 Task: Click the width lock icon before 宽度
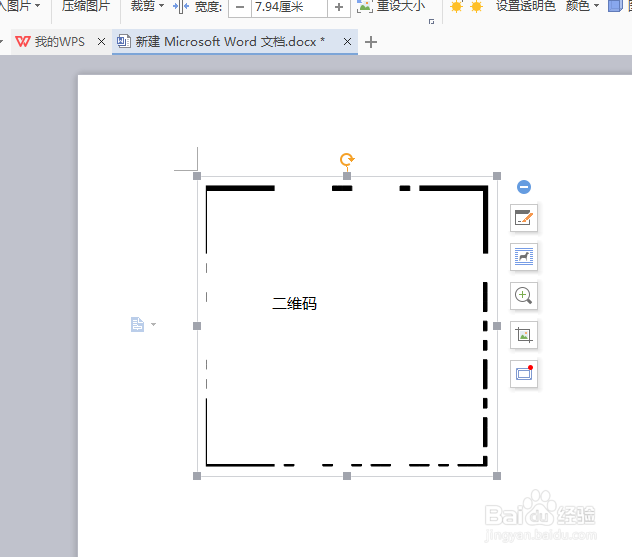click(181, 6)
